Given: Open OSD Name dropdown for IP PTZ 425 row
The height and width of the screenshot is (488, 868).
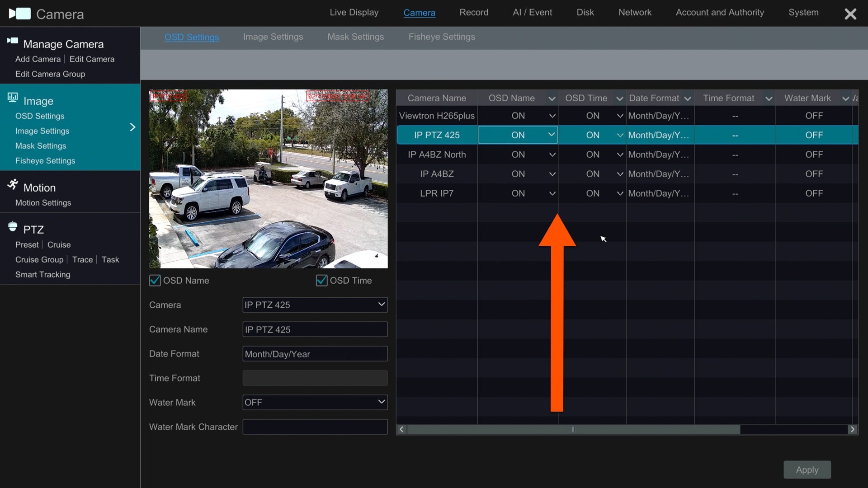Looking at the screenshot, I should tap(551, 135).
